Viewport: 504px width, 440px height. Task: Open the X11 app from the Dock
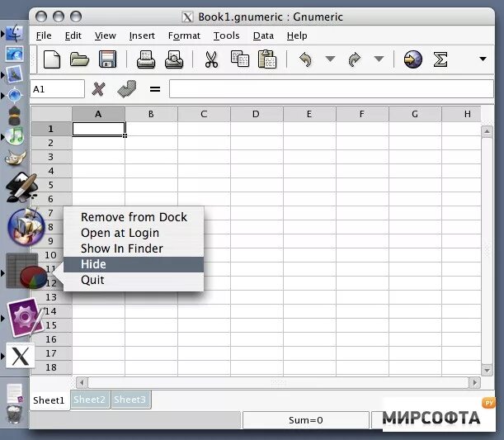tap(21, 356)
